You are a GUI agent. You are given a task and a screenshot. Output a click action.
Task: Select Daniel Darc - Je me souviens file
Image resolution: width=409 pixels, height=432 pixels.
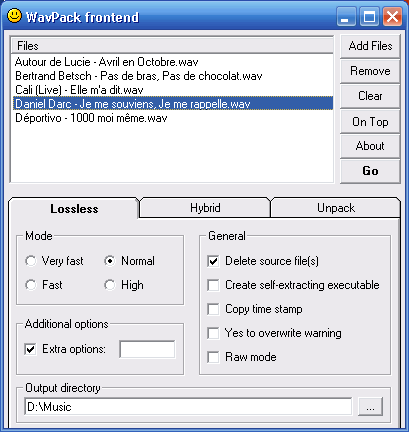(x=173, y=104)
